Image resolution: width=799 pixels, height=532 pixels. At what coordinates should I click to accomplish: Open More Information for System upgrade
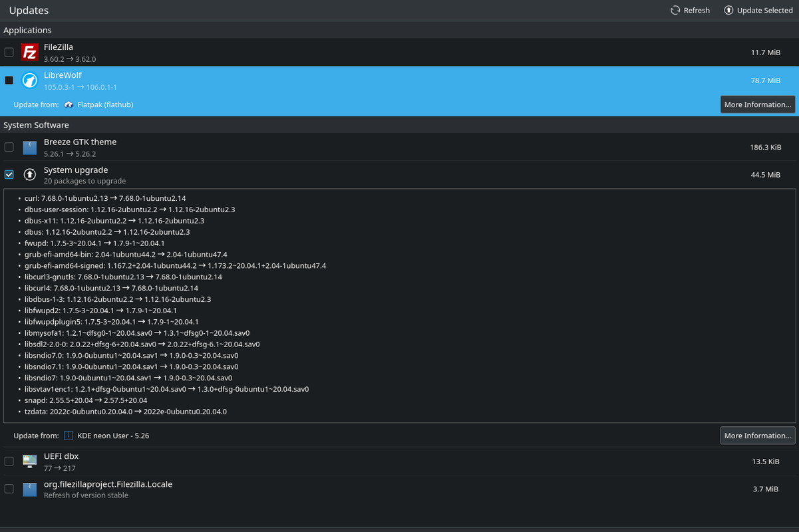758,436
